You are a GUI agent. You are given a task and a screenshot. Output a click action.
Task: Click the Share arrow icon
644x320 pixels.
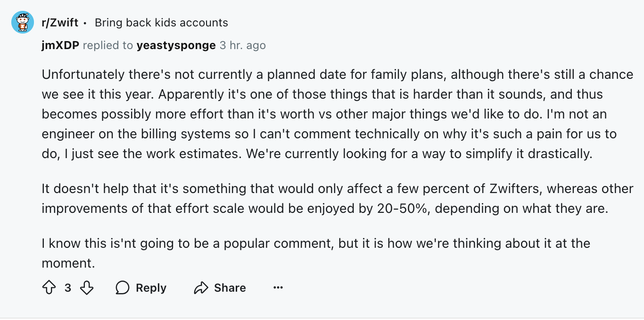(201, 287)
